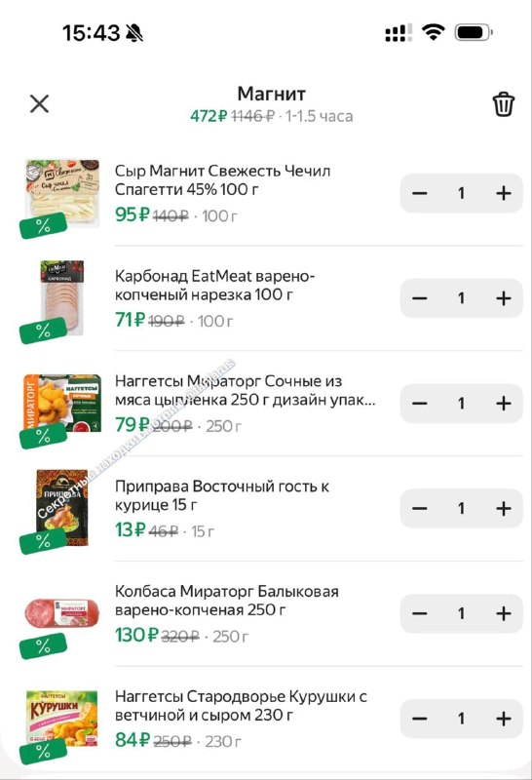
Task: Add one more Карбонад EatMeat
Action: tap(504, 298)
